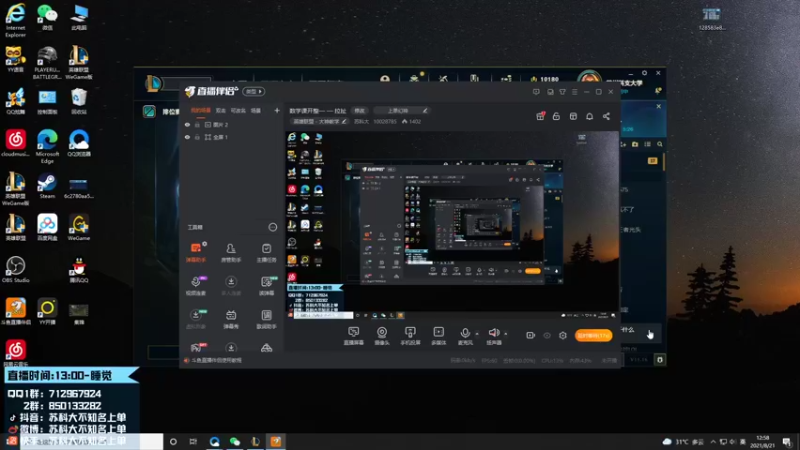Select the 全屏 1 source row
This screenshot has width=800, height=450.
click(x=231, y=137)
